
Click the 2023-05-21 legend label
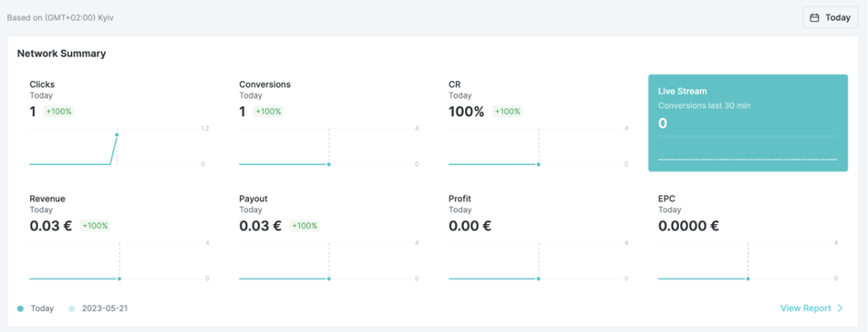(104, 308)
